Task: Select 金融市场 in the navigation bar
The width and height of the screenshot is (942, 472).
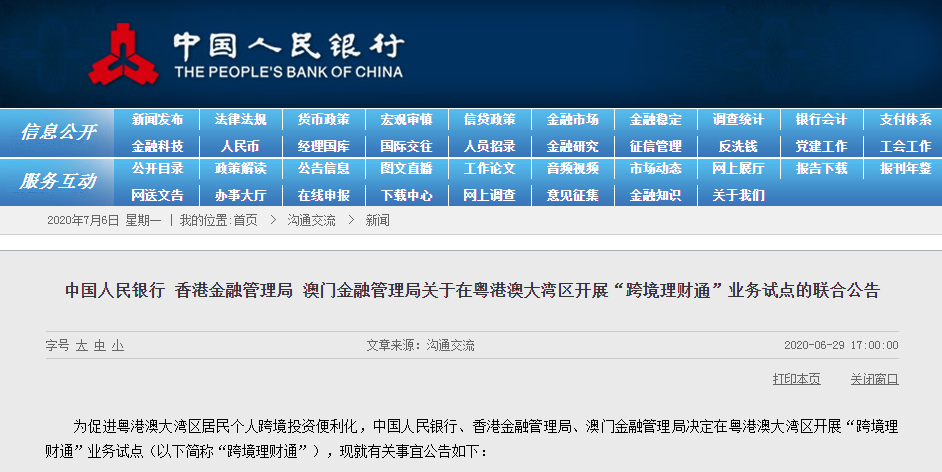Action: pos(572,120)
